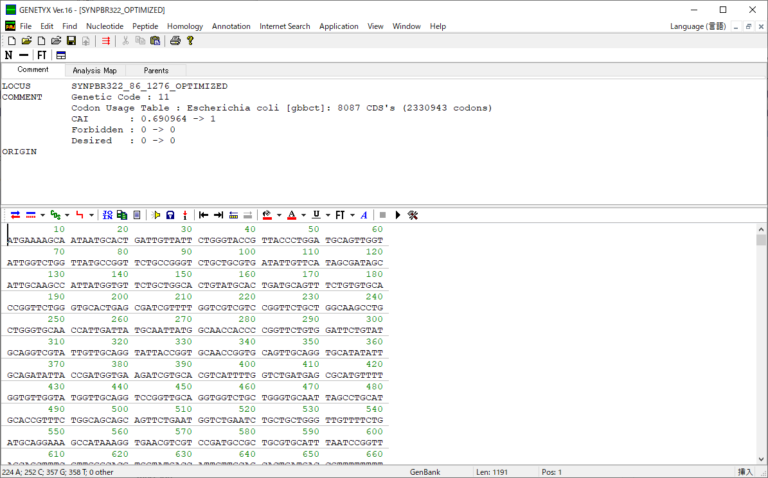
Task: Open the Nucleotide menu
Action: [104, 26]
